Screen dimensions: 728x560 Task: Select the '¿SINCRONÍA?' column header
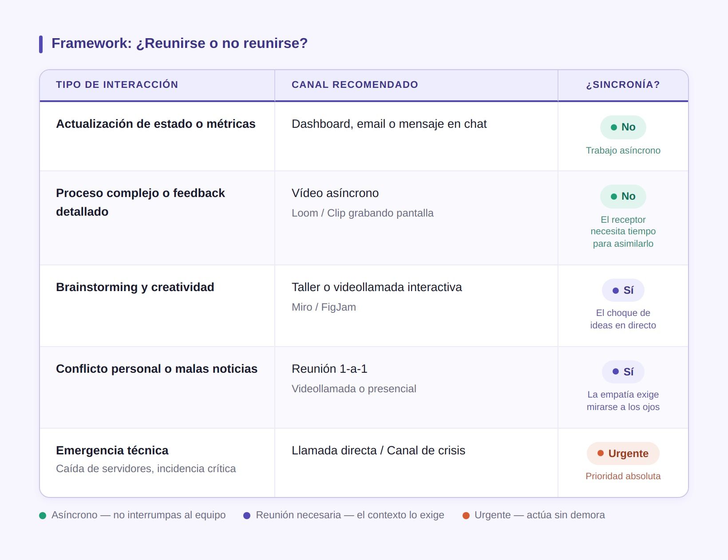click(623, 85)
